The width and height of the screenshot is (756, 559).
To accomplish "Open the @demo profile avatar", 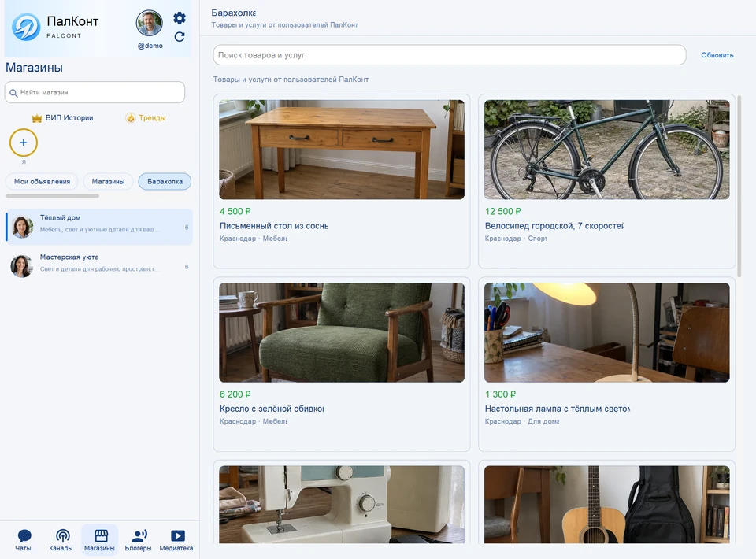I will (149, 23).
